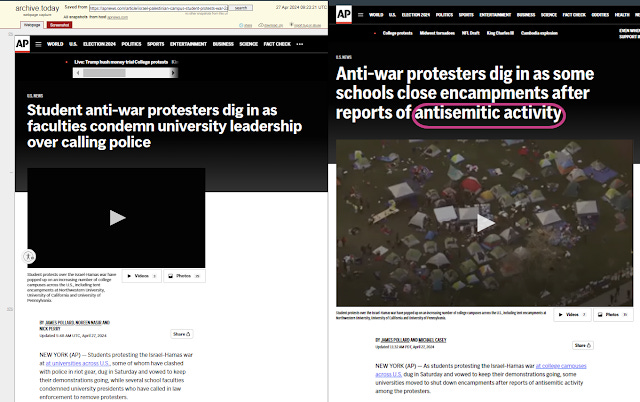This screenshot has height=402, width=640.
Task: Open FACT CHECK on the archived page
Action: [x=277, y=44]
